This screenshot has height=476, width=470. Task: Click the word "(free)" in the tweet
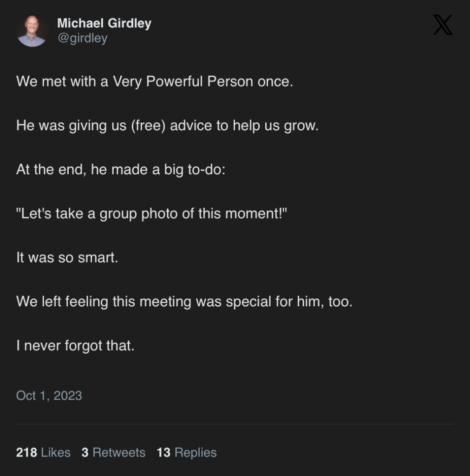[150, 126]
